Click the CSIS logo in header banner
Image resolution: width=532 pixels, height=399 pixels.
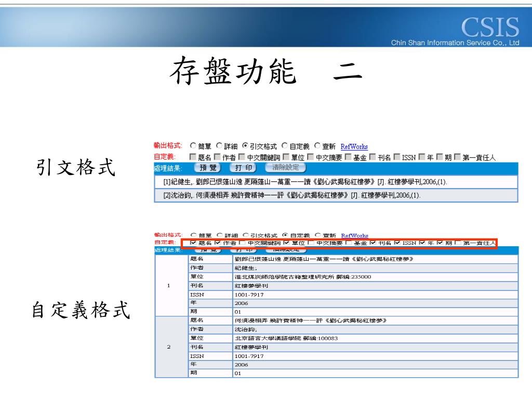(490, 27)
